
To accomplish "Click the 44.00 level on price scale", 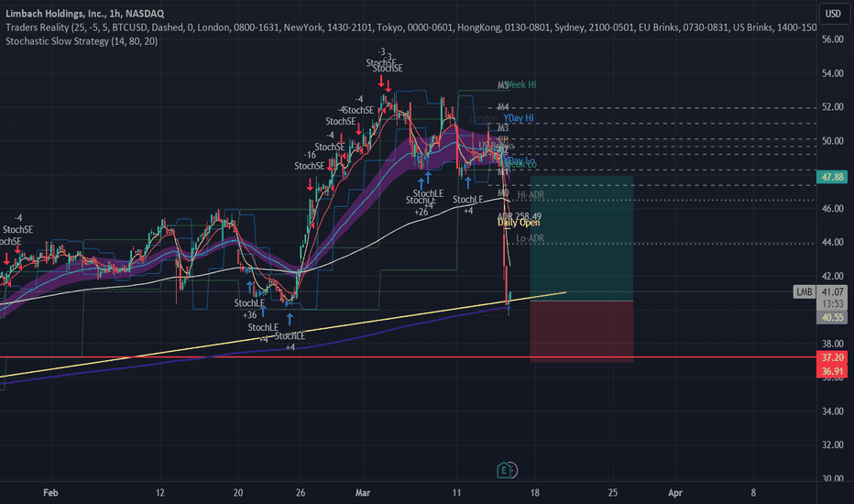I will pyautogui.click(x=832, y=242).
